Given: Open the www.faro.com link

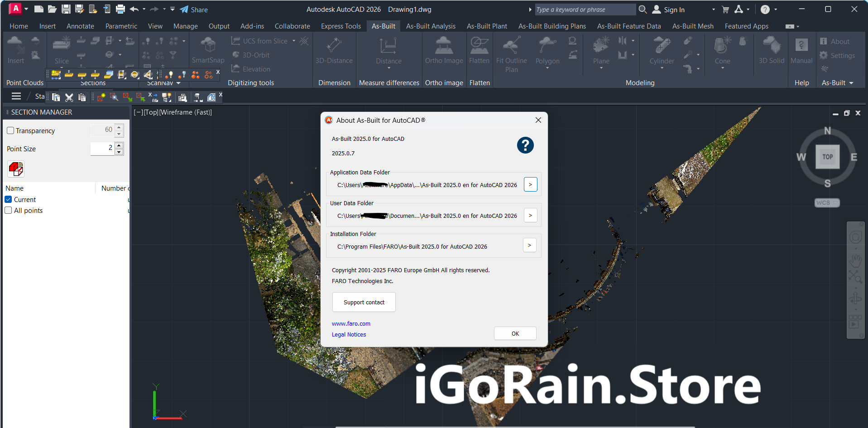Looking at the screenshot, I should pyautogui.click(x=351, y=323).
